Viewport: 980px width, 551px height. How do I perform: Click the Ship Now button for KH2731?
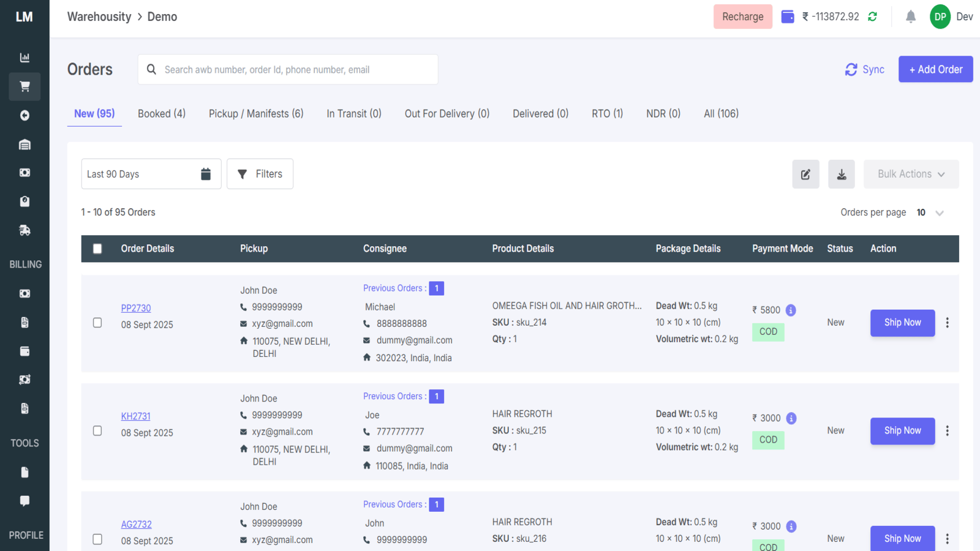[x=902, y=430]
